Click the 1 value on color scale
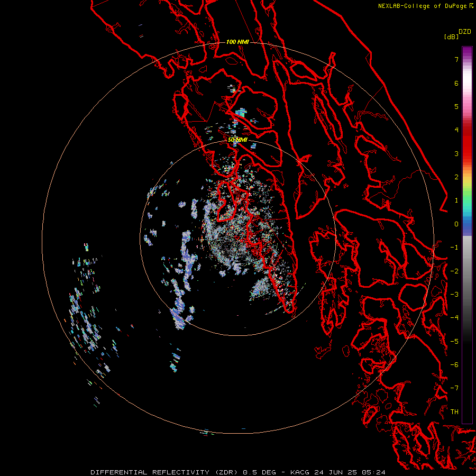476x476 pixels. [456, 200]
